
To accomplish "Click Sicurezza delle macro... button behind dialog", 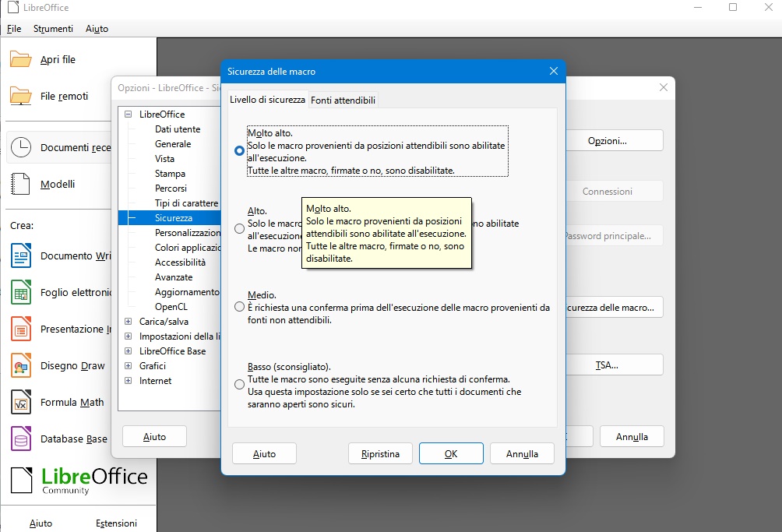I will [x=615, y=308].
